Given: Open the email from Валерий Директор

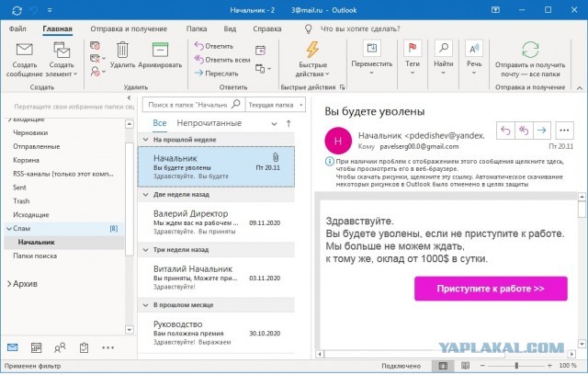Looking at the screenshot, I should [x=217, y=222].
